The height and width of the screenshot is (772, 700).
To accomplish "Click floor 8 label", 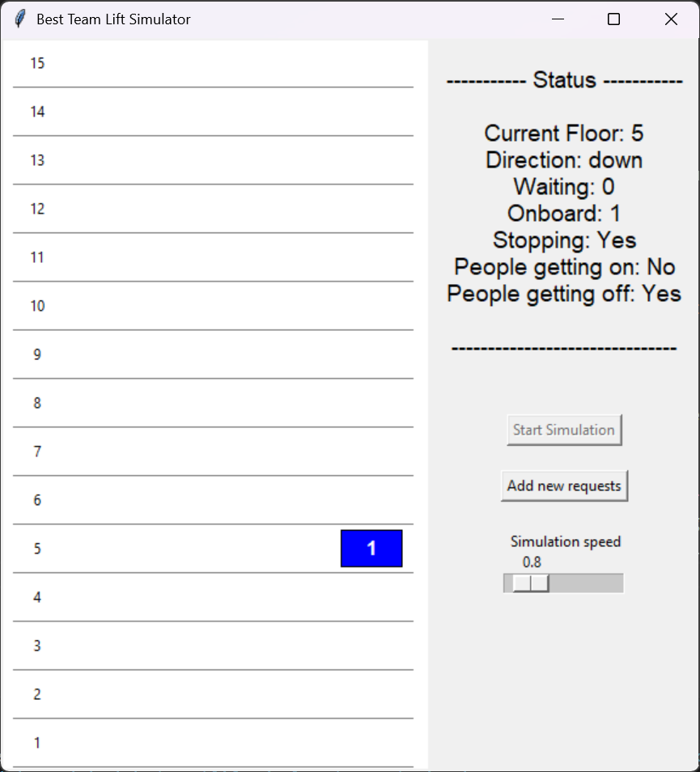I will (x=37, y=403).
